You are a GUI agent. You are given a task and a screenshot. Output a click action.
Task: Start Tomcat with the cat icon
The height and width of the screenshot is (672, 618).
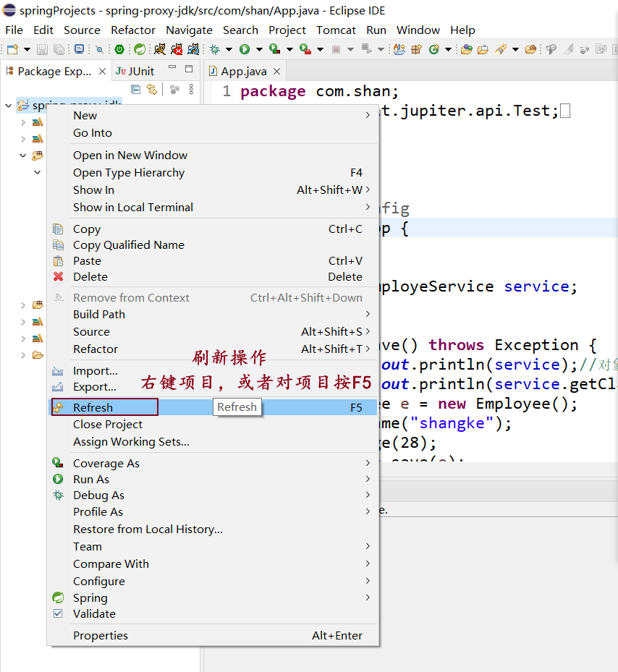click(x=160, y=49)
